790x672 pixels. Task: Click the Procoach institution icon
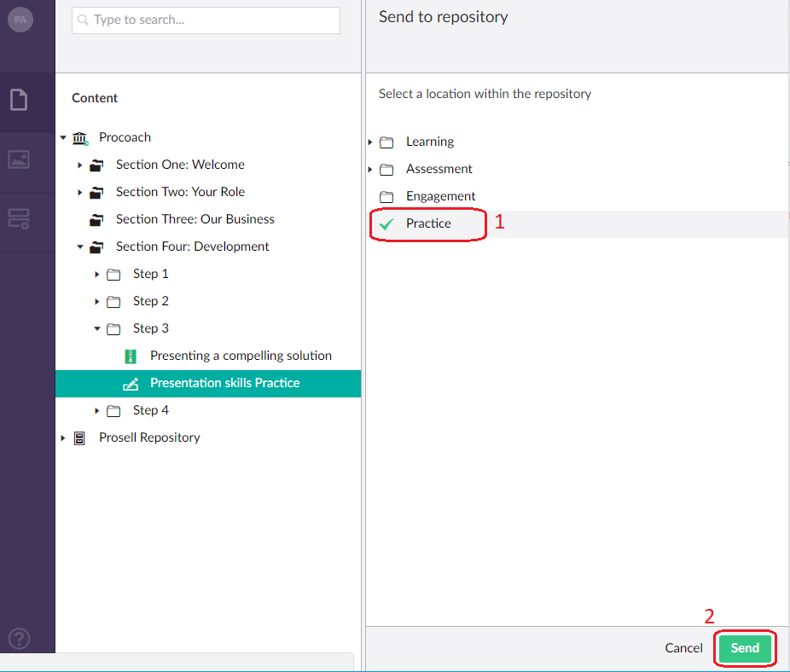[79, 136]
